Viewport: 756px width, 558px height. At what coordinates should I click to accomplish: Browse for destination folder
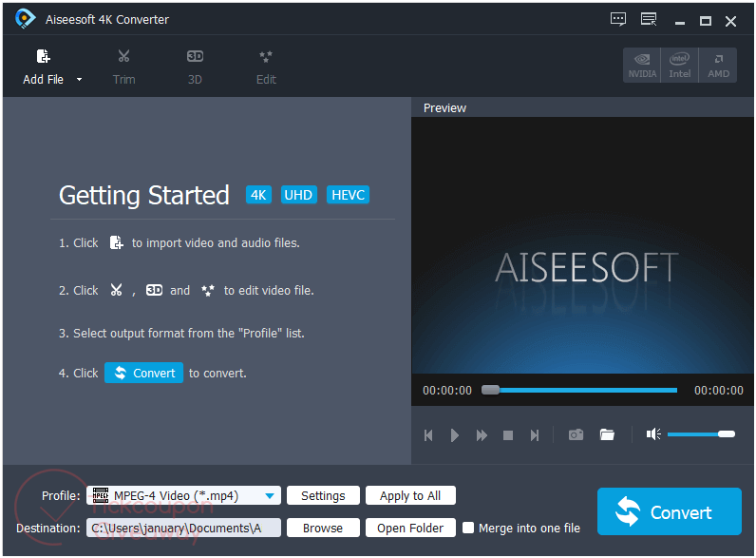pos(323,528)
